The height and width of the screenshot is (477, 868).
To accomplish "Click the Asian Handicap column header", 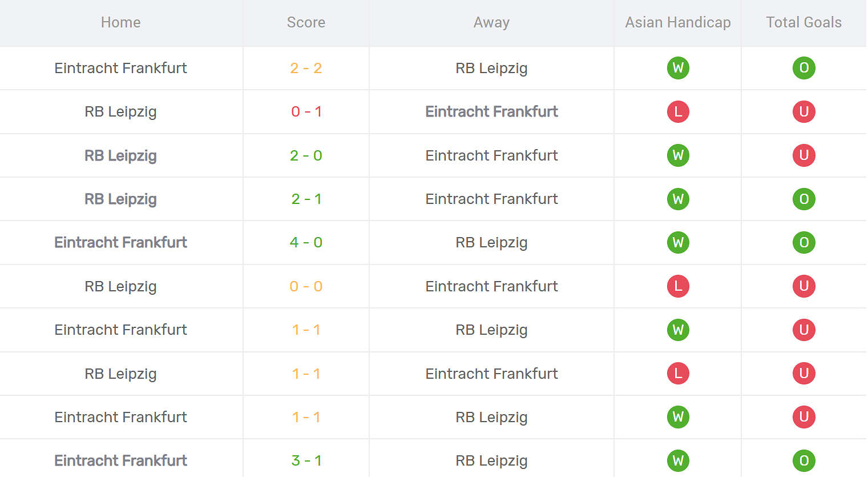I will point(677,22).
